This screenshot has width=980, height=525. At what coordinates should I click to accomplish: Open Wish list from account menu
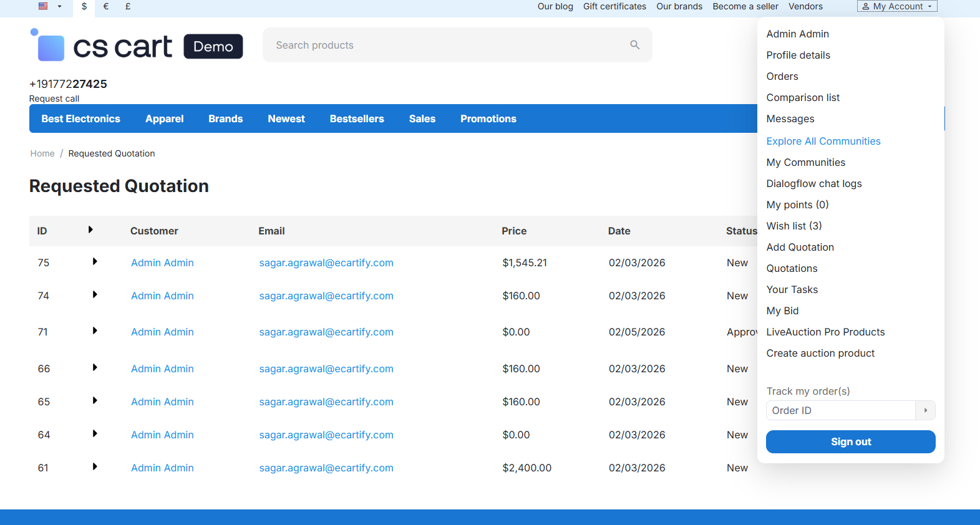(x=793, y=226)
